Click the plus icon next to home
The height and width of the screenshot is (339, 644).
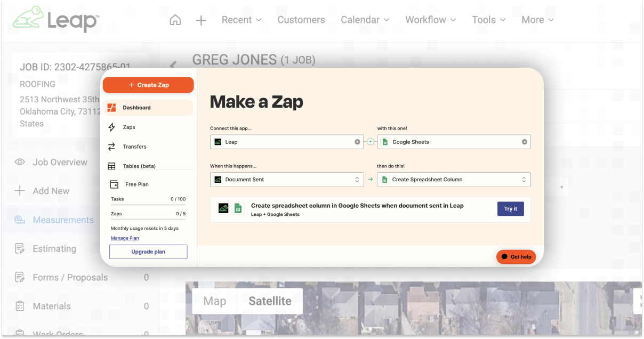(x=201, y=20)
